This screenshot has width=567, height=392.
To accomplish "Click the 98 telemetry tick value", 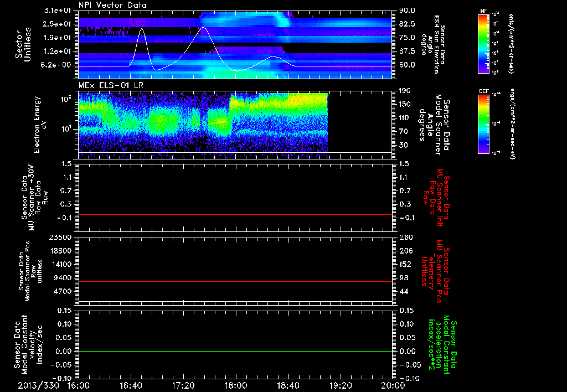I will pos(404,278).
